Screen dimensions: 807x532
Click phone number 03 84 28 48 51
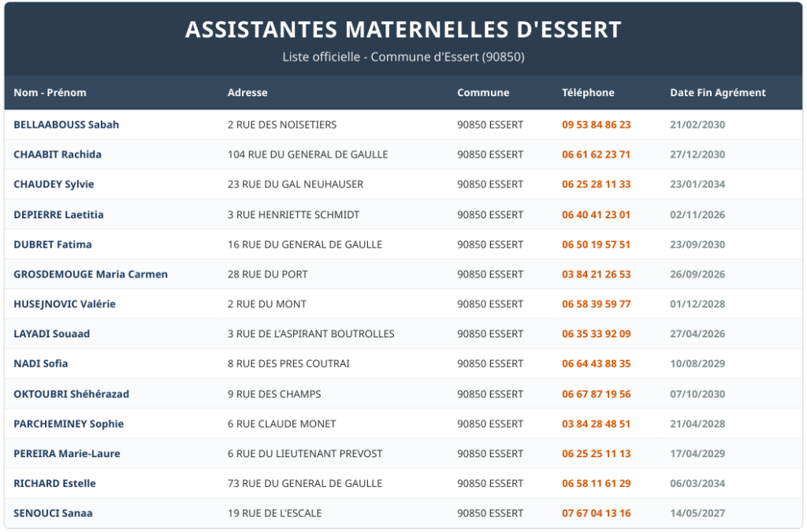click(x=596, y=424)
